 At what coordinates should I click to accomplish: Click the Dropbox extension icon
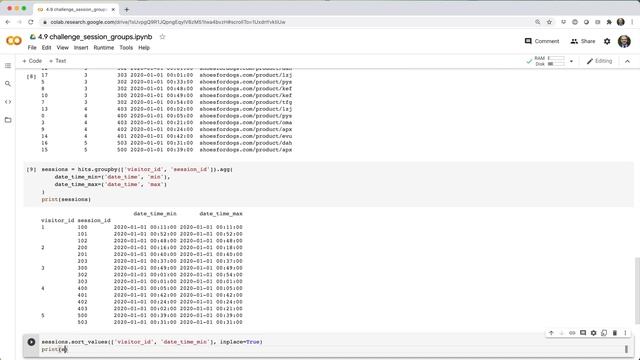563,22
